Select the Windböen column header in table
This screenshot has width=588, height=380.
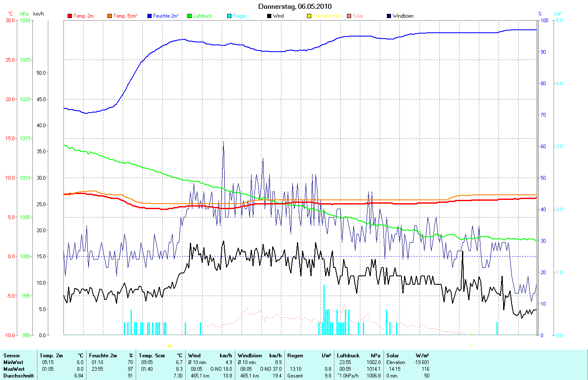point(249,356)
